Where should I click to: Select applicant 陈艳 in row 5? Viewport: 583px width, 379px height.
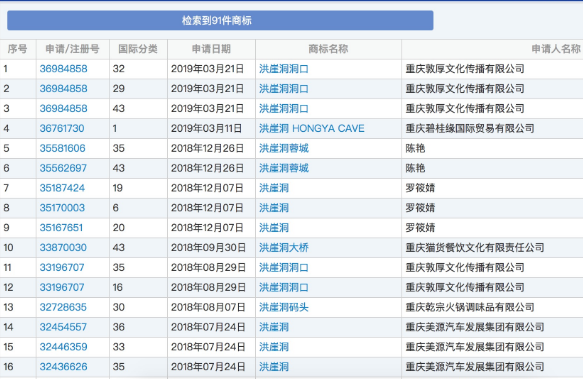coord(415,148)
